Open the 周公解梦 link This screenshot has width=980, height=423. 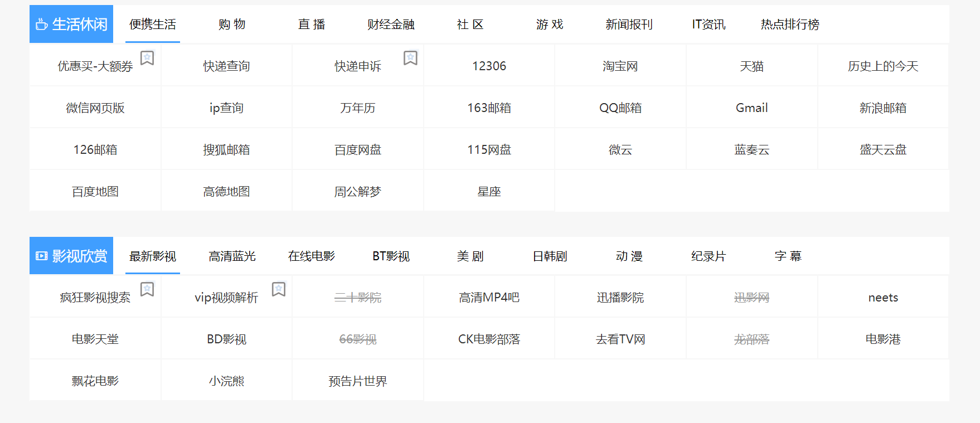(x=358, y=192)
